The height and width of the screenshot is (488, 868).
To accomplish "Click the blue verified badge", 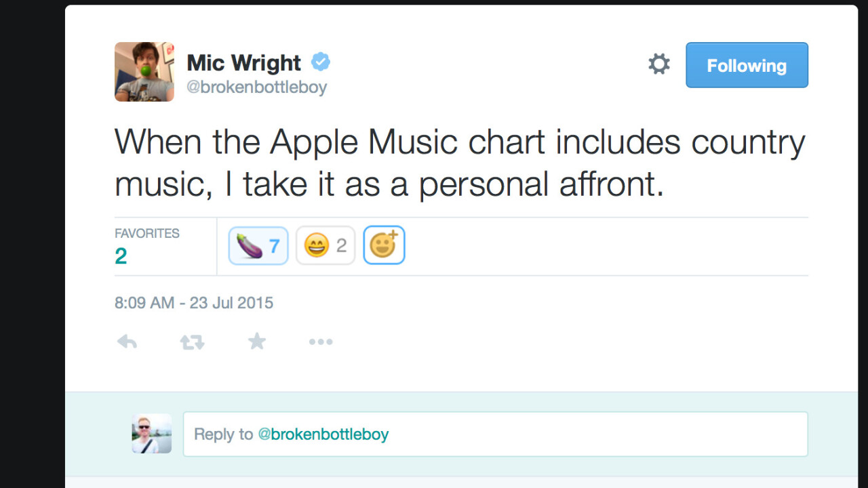I will (x=321, y=62).
